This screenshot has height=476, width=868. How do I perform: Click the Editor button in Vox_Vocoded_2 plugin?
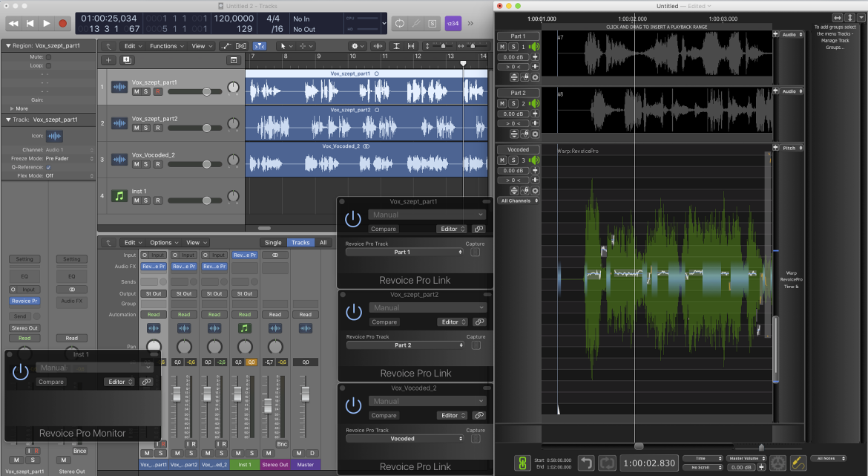(453, 415)
